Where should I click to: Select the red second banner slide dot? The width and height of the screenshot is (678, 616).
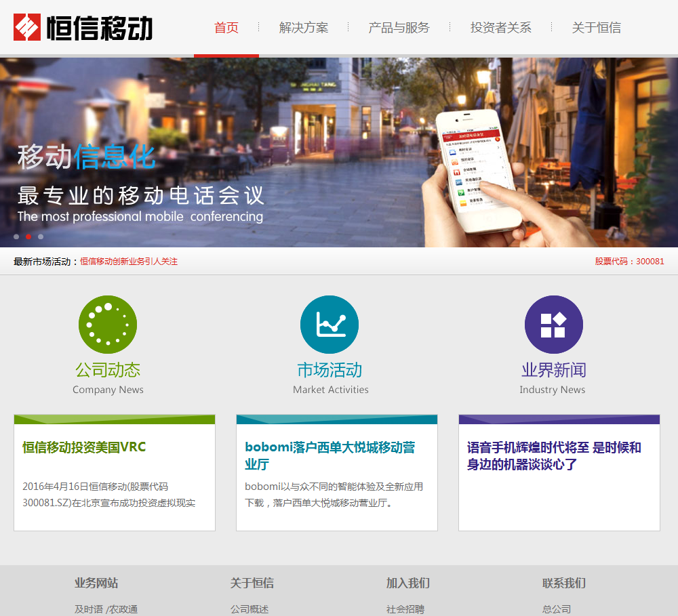pos(28,237)
